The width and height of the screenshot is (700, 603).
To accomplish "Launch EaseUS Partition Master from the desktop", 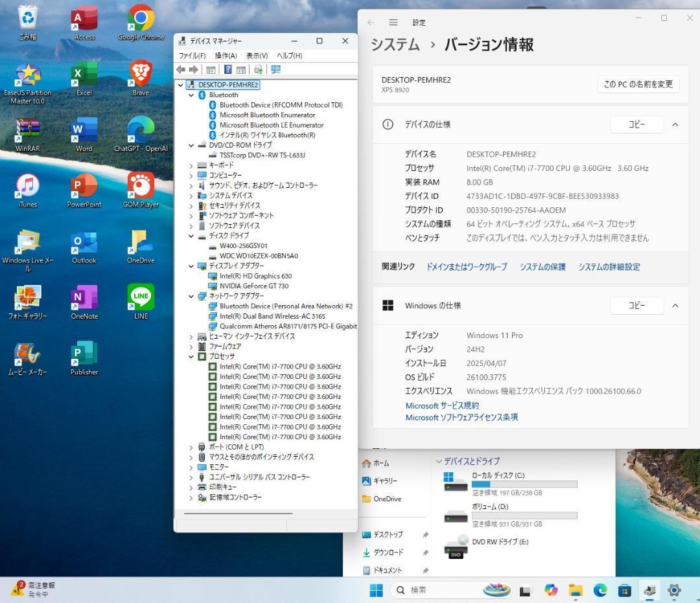I will coord(29,74).
